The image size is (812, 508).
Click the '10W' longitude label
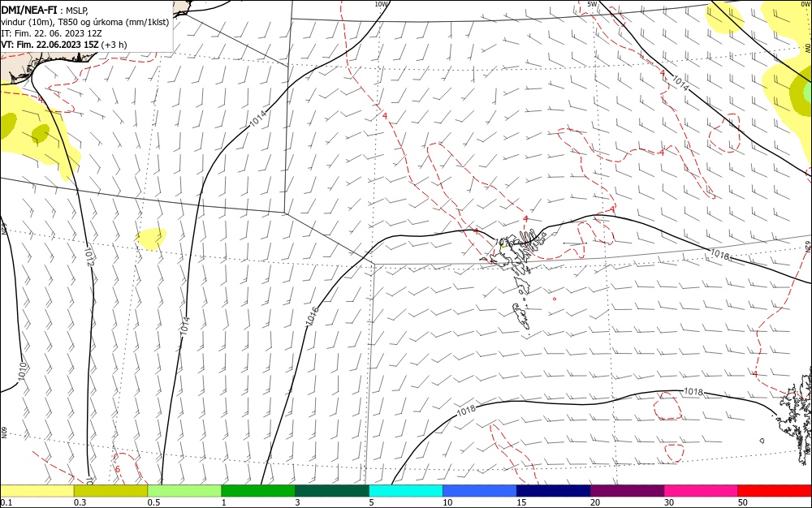pyautogui.click(x=381, y=4)
